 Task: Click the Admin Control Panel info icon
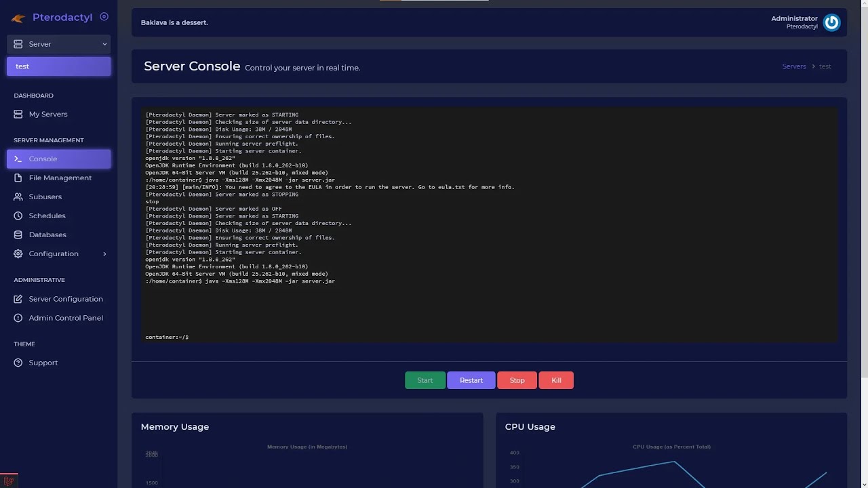click(18, 318)
